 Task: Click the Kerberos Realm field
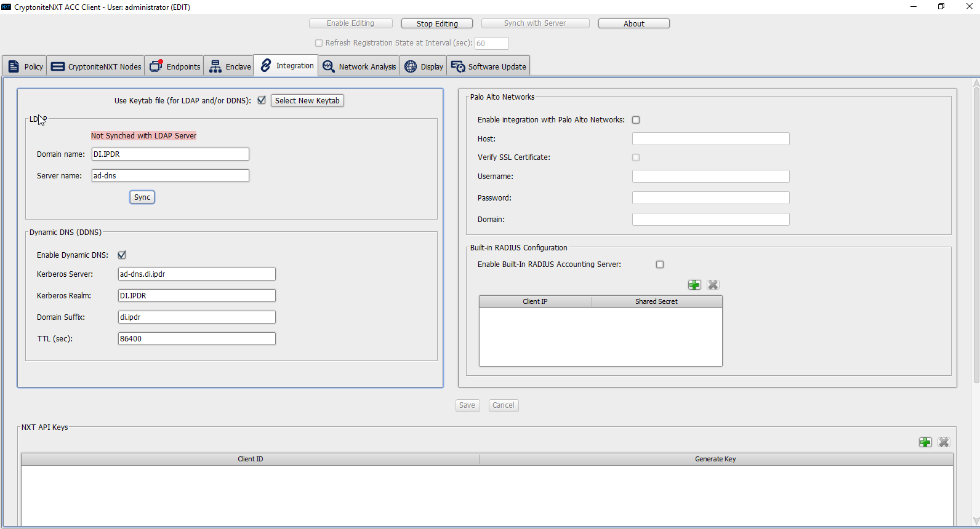[197, 295]
